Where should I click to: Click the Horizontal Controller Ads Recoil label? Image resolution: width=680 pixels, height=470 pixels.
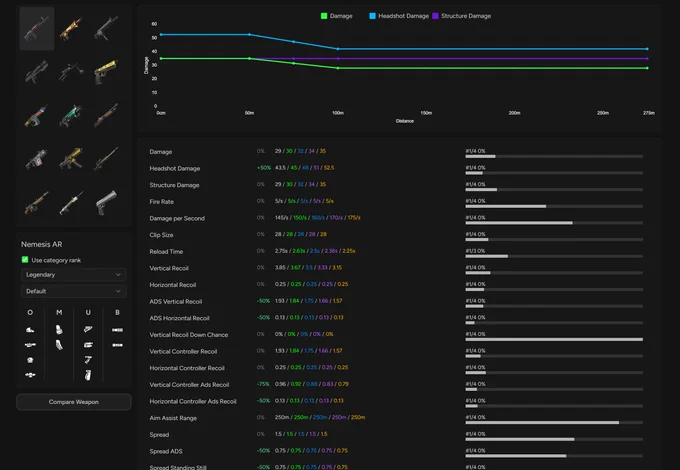(193, 401)
